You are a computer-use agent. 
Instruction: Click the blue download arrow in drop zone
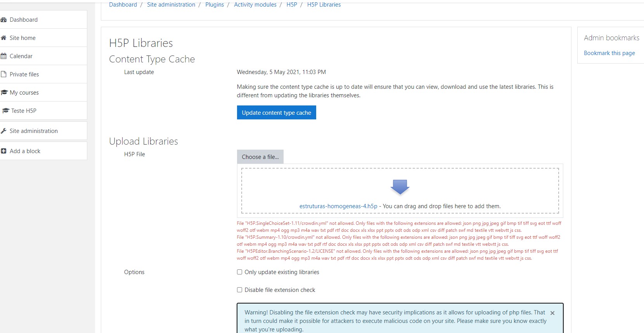(400, 187)
